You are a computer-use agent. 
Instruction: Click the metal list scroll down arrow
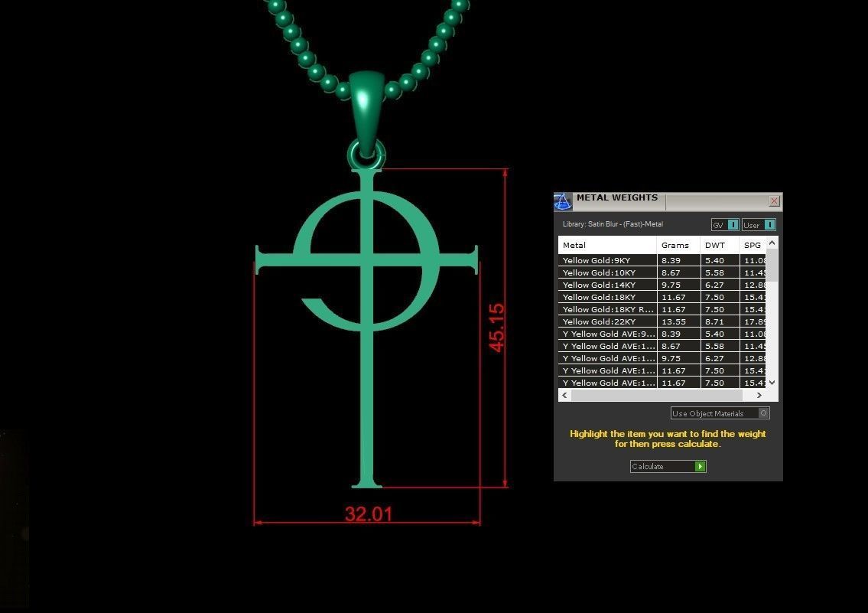coord(772,382)
